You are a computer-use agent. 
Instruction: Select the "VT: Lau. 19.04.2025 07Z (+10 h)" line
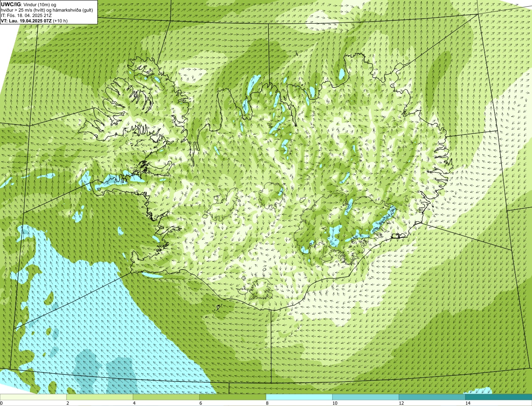(34, 20)
